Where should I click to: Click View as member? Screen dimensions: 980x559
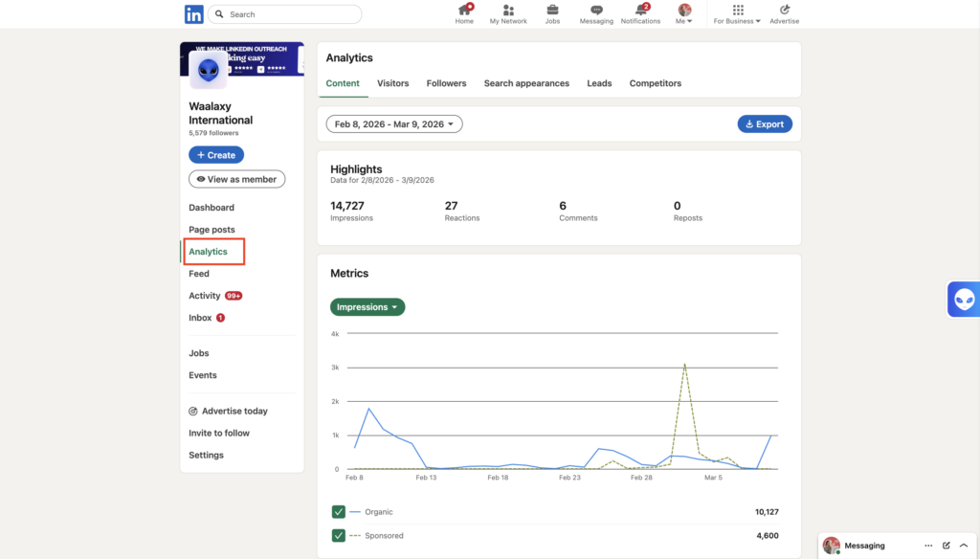pyautogui.click(x=237, y=178)
